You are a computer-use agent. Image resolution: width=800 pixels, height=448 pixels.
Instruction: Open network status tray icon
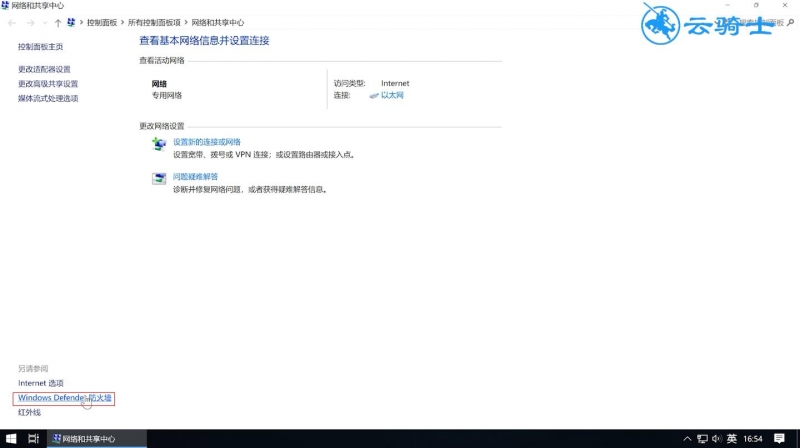click(703, 439)
